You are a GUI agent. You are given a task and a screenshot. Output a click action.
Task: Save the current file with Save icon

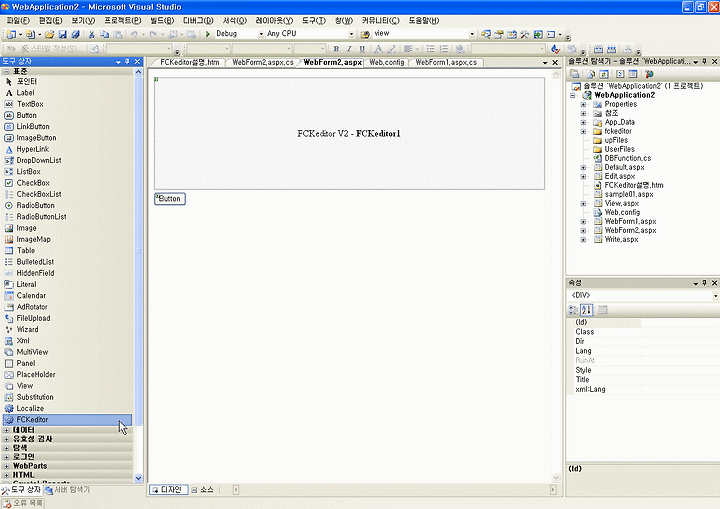tap(63, 34)
